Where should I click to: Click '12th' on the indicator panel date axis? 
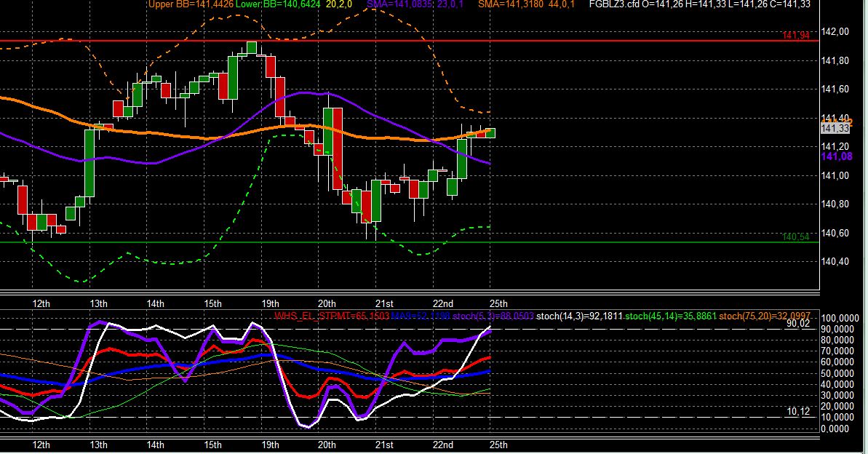pos(41,445)
